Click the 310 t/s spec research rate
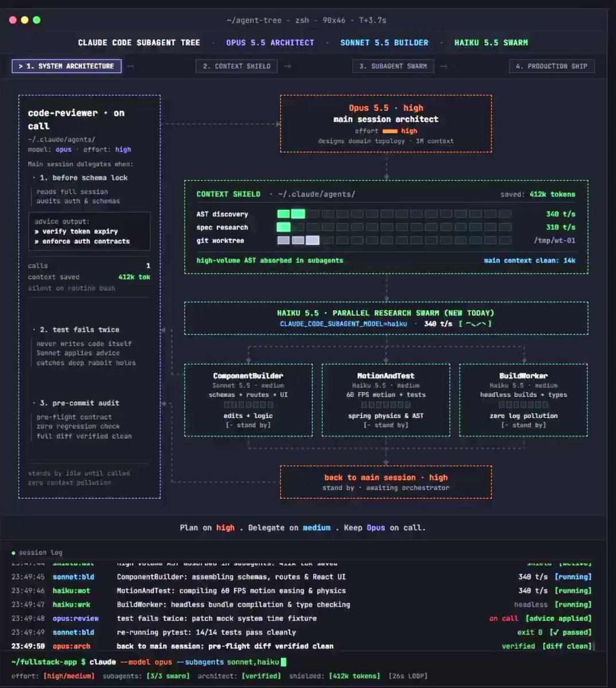 coord(560,228)
